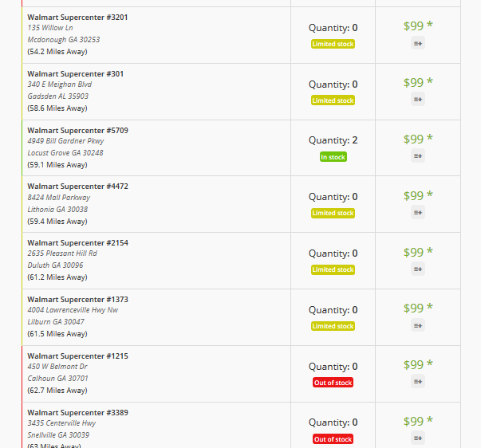Click the green In stock badge
The height and width of the screenshot is (448, 481).
point(333,157)
